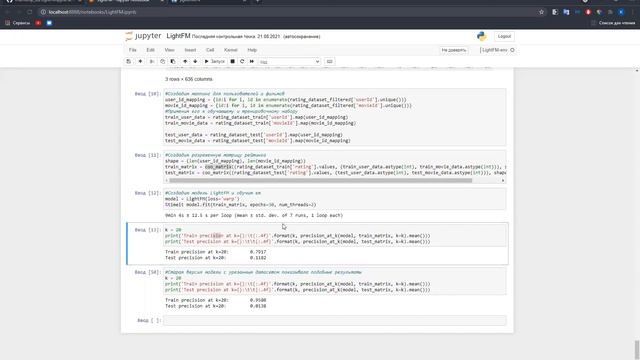Viewport: 640px width, 360px height.
Task: Select code cell In [13] precision cell
Action: point(335,236)
